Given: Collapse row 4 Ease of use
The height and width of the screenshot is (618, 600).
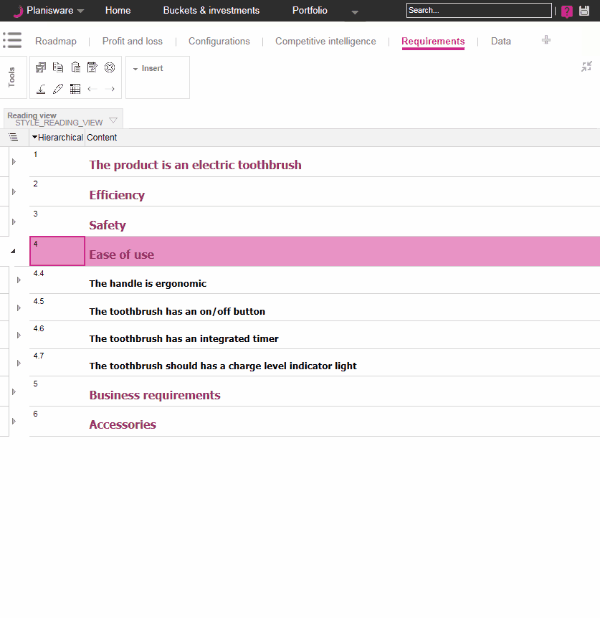Looking at the screenshot, I should (13, 251).
